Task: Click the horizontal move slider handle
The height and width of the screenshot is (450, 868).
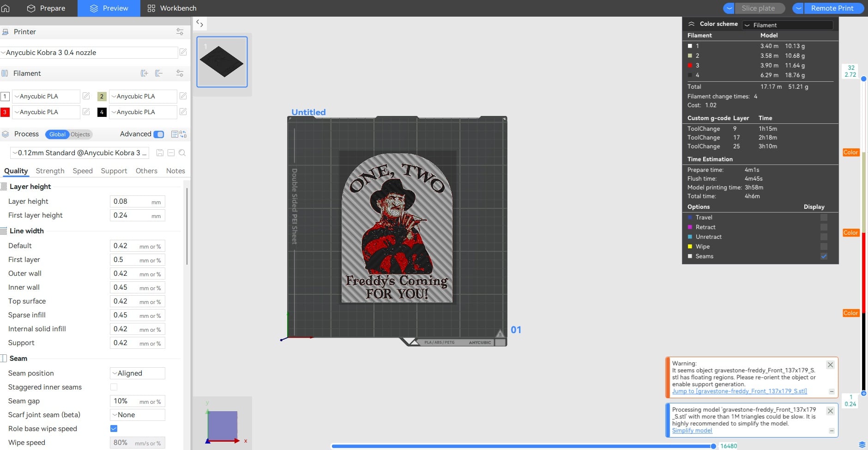Action: click(713, 446)
